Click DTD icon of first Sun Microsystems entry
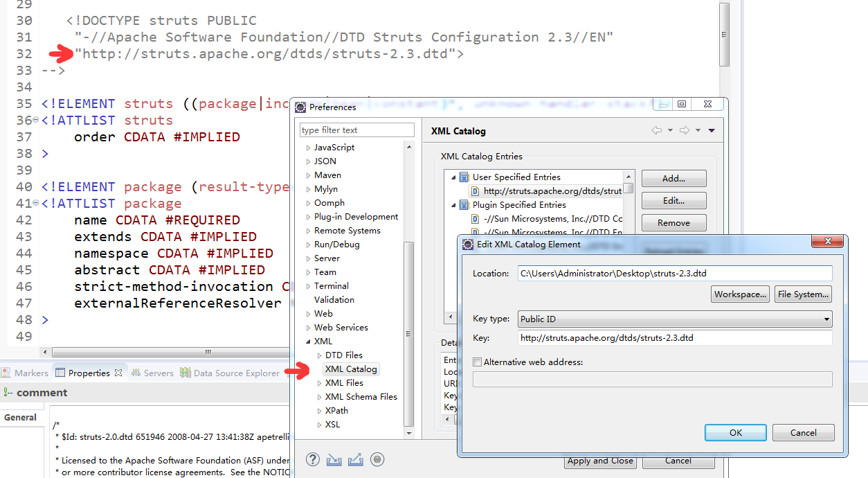868x478 pixels. 476,219
